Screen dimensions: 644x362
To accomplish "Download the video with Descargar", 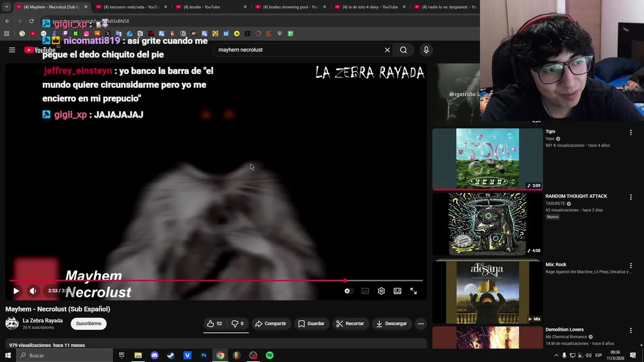I will 391,323.
